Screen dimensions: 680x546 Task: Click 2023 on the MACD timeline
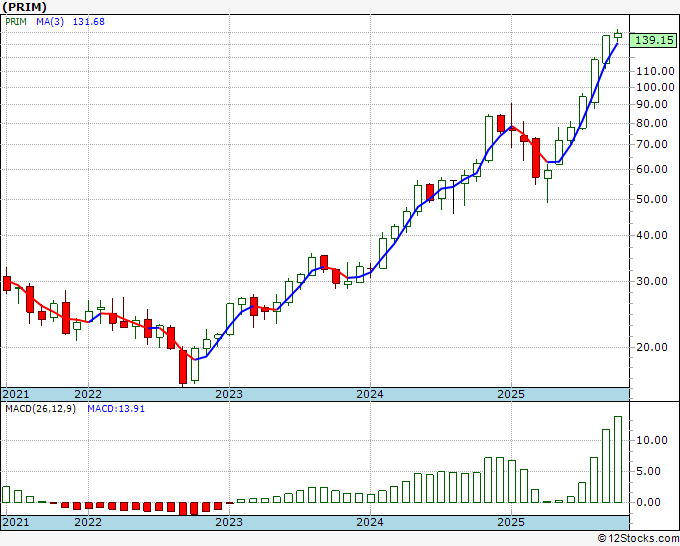(229, 522)
